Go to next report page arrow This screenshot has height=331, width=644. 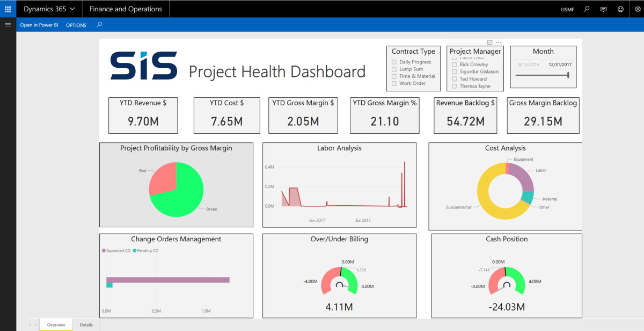35,325
